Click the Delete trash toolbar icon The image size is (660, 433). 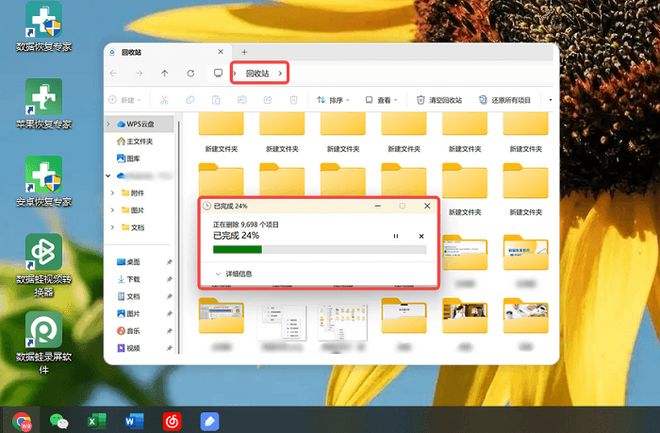click(293, 100)
